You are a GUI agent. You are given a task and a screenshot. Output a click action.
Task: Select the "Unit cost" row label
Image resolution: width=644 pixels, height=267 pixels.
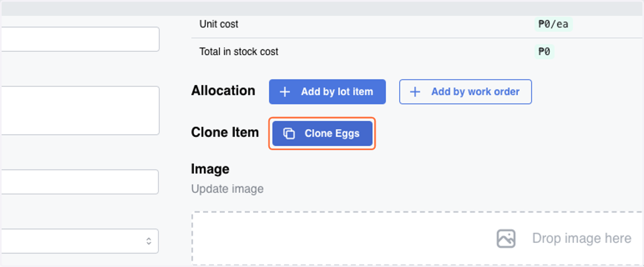pyautogui.click(x=219, y=24)
